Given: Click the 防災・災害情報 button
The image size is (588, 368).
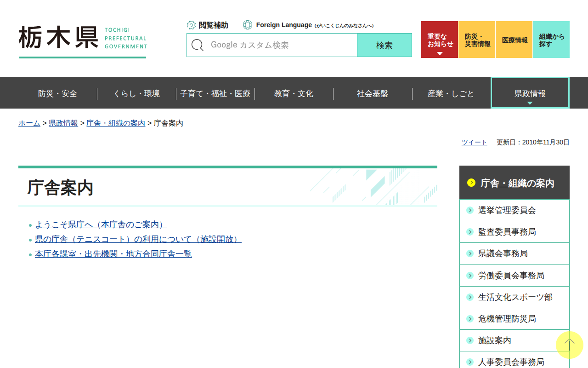Looking at the screenshot, I should tap(477, 40).
